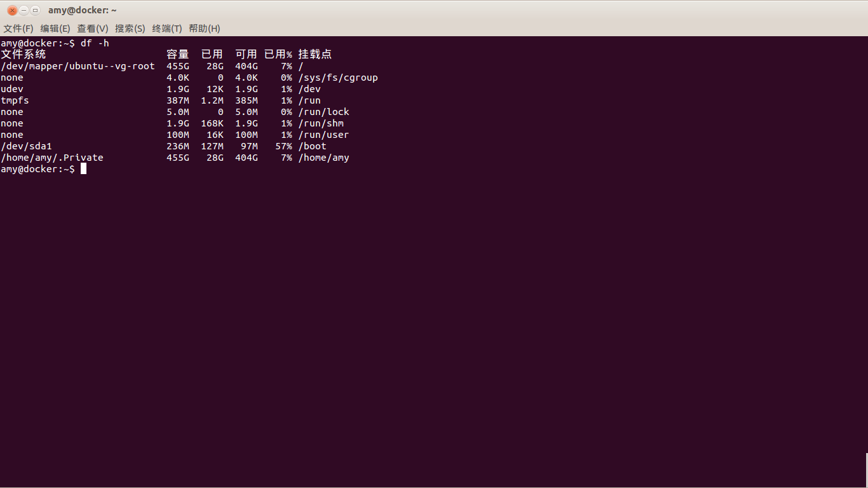Open the 文件(F) menu
The image size is (868, 488).
click(18, 29)
